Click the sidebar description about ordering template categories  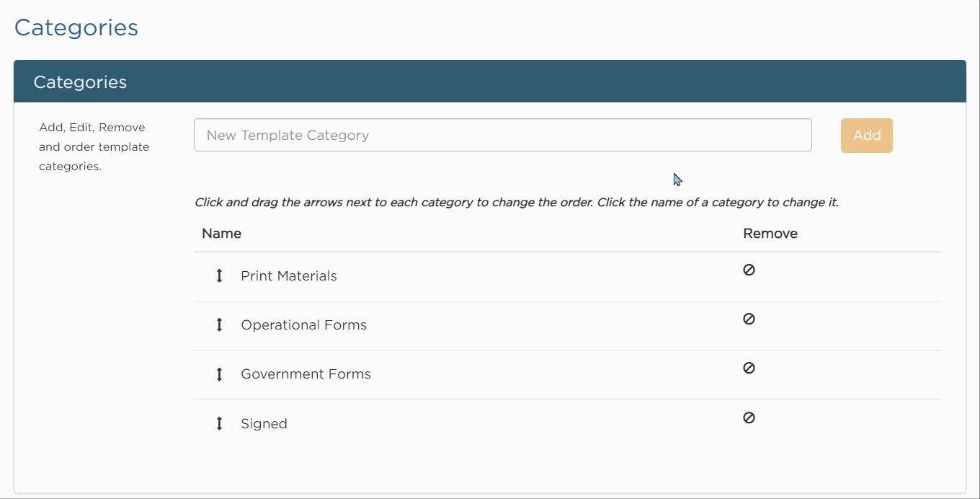94,146
